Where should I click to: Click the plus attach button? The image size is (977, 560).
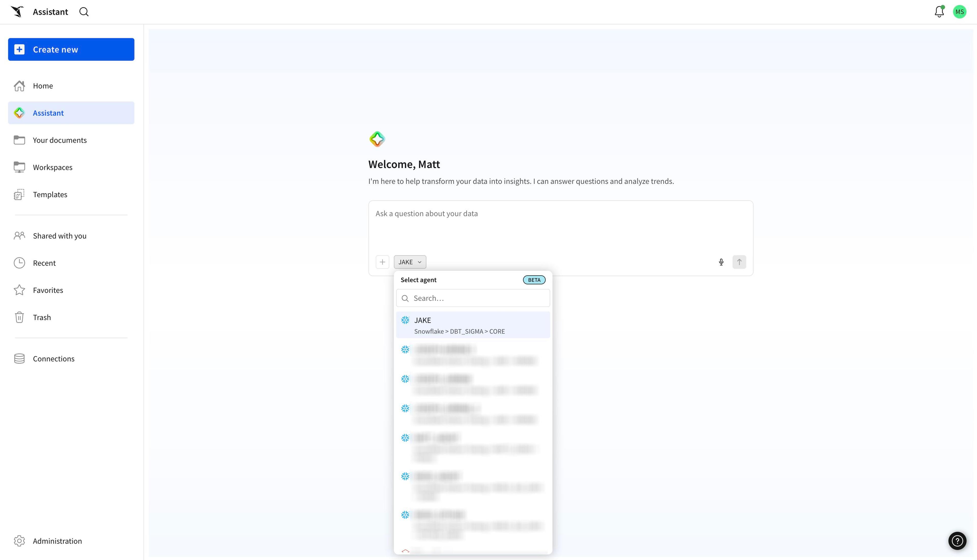click(x=382, y=262)
